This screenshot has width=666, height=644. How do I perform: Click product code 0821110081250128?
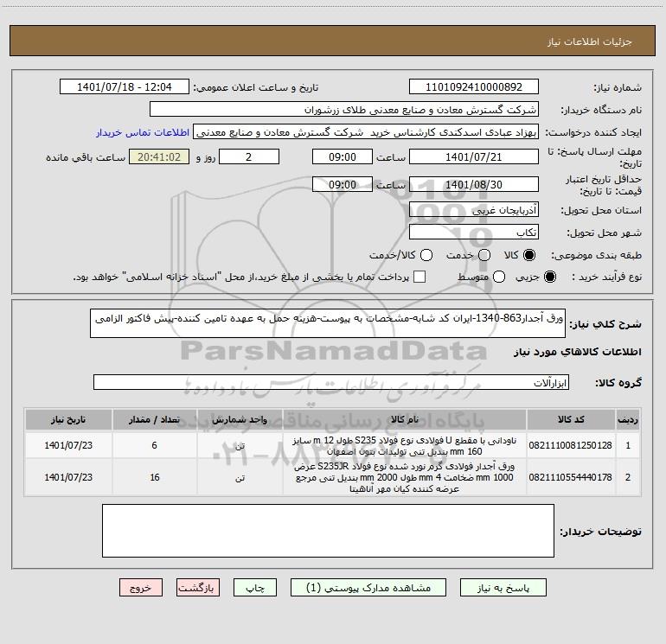[571, 445]
